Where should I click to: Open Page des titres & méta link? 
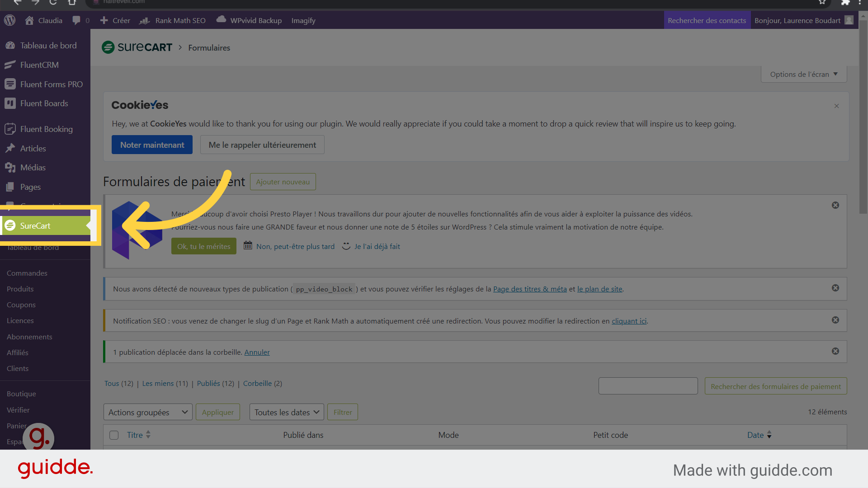tap(530, 289)
